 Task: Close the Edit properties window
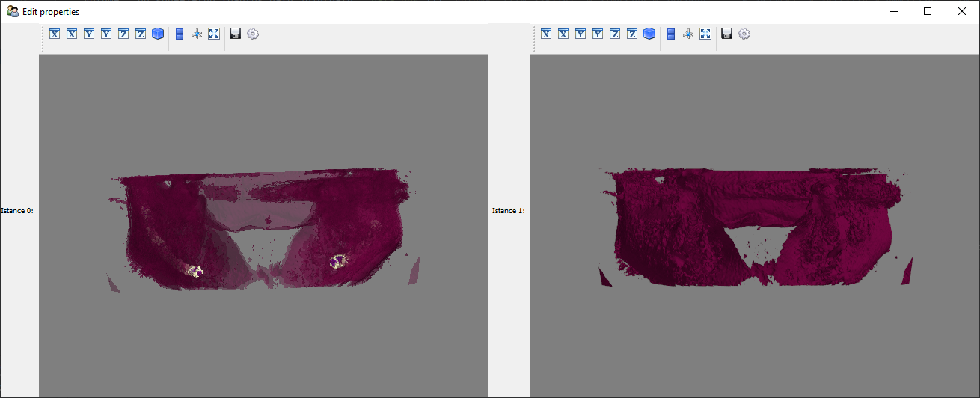tap(962, 11)
